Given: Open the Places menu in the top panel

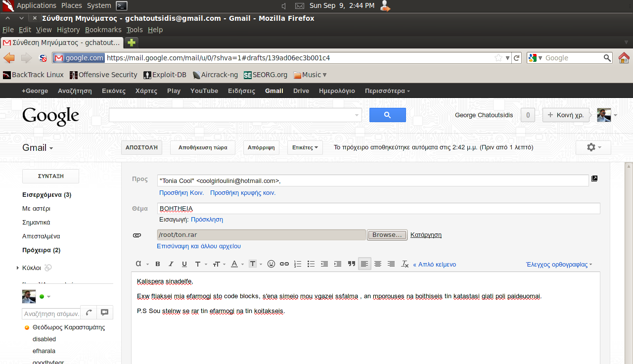Looking at the screenshot, I should [72, 5].
